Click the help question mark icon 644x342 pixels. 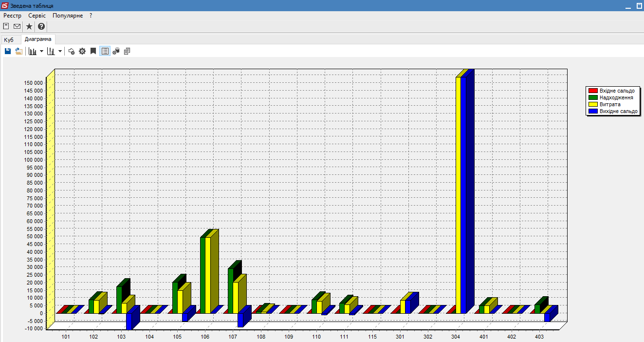pos(41,26)
